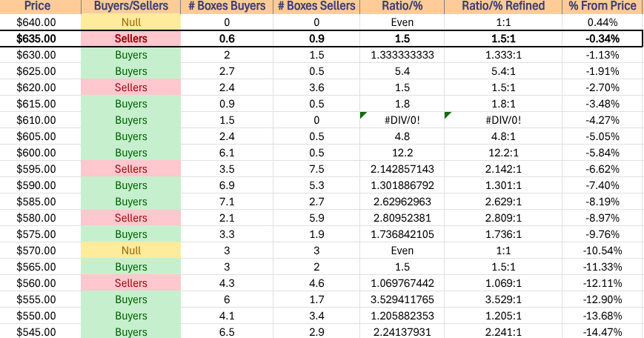Click the green error triangle in Ratio/% #DIV/0! cell
644x338 pixels.
click(x=363, y=115)
